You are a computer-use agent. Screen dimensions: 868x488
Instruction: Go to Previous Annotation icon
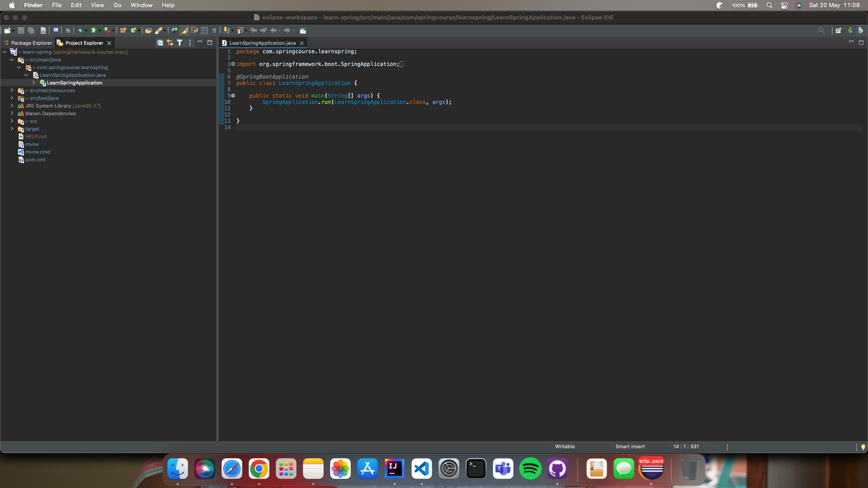click(240, 30)
